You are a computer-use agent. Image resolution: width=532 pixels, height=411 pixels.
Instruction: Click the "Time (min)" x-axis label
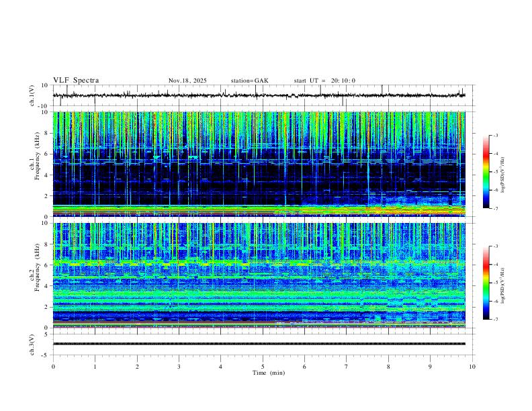pyautogui.click(x=269, y=373)
